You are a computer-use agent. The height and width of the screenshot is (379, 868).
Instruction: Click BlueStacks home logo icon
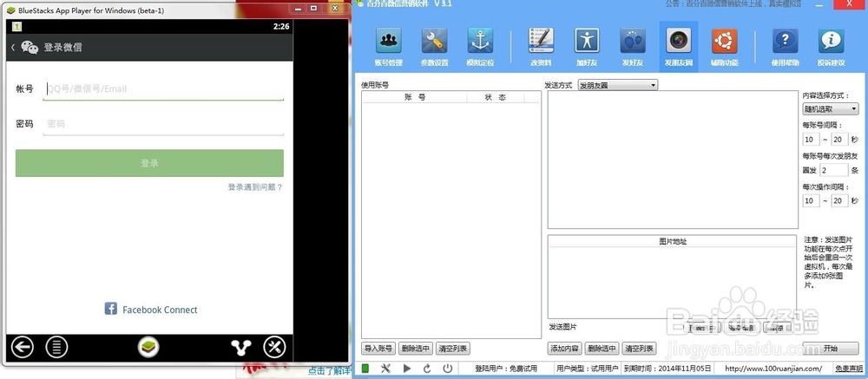click(148, 348)
